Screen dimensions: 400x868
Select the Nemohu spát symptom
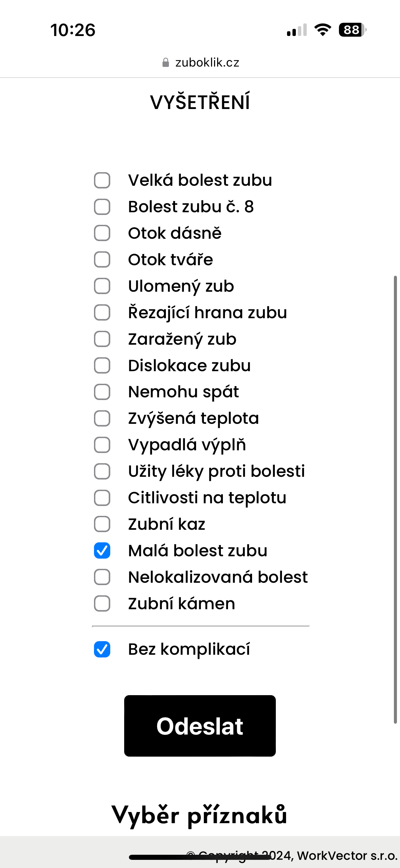[102, 392]
